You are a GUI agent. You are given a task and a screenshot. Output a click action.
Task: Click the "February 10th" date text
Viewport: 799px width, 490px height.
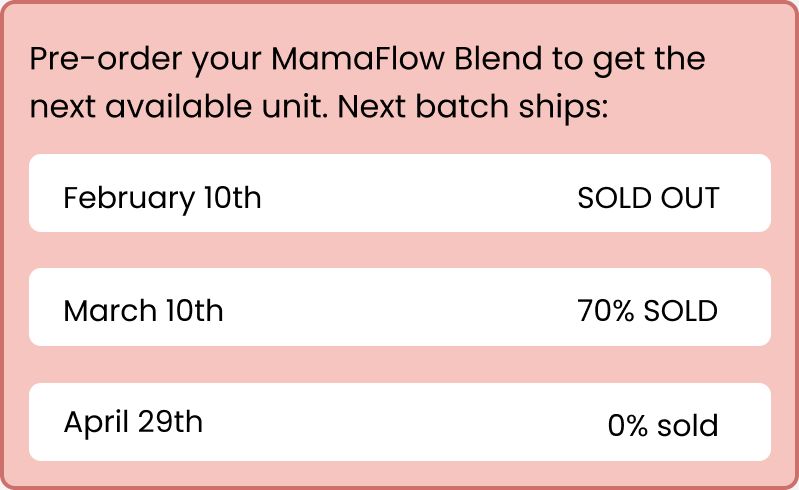[x=162, y=198]
